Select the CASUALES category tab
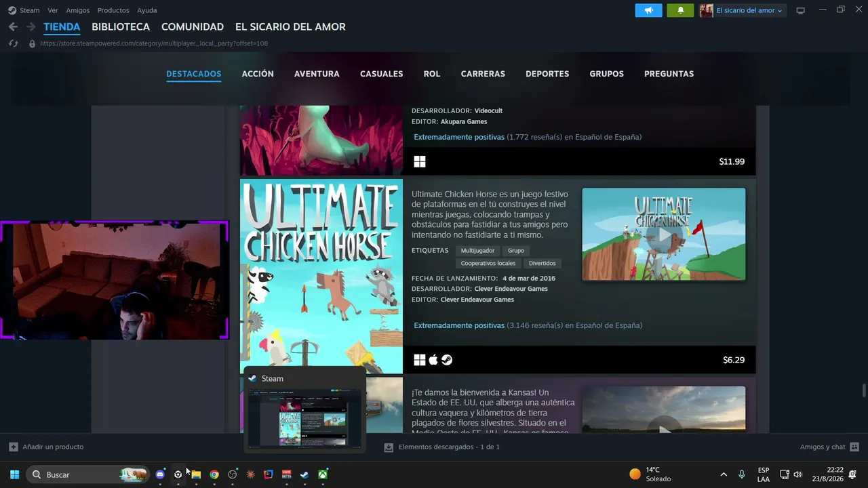868x488 pixels. pyautogui.click(x=382, y=74)
